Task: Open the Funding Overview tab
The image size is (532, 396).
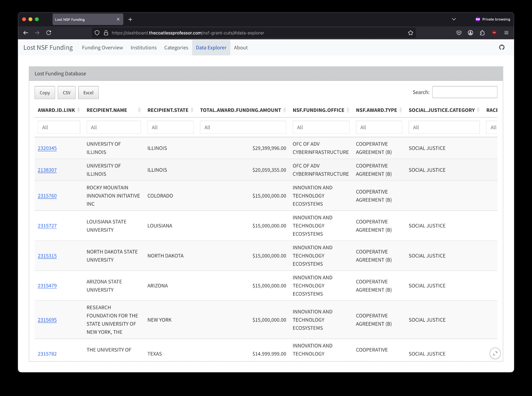Action: click(x=102, y=48)
